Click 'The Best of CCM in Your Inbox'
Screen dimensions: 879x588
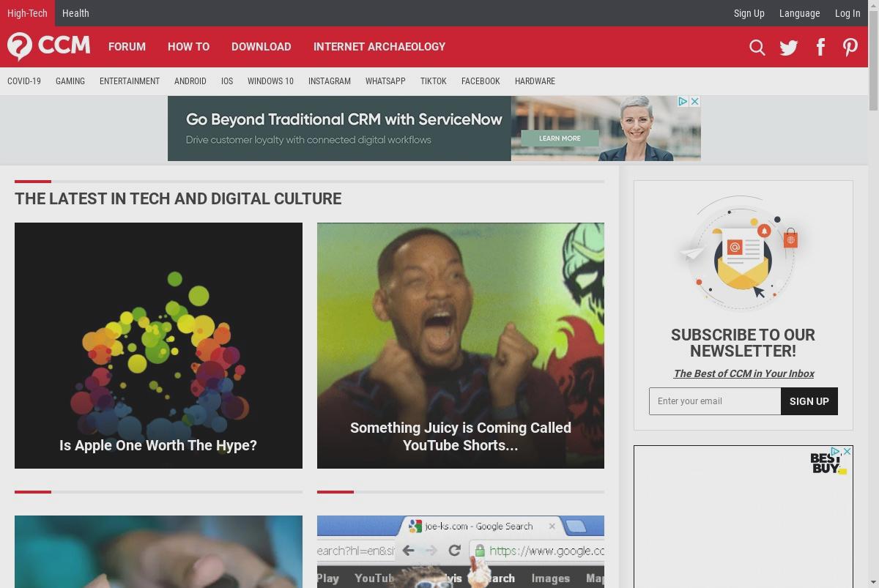pyautogui.click(x=743, y=373)
